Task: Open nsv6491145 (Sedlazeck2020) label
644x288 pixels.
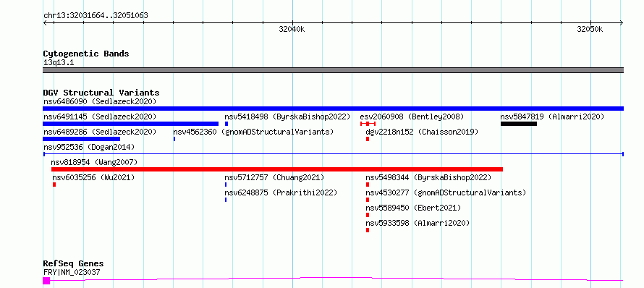Action: pos(100,117)
